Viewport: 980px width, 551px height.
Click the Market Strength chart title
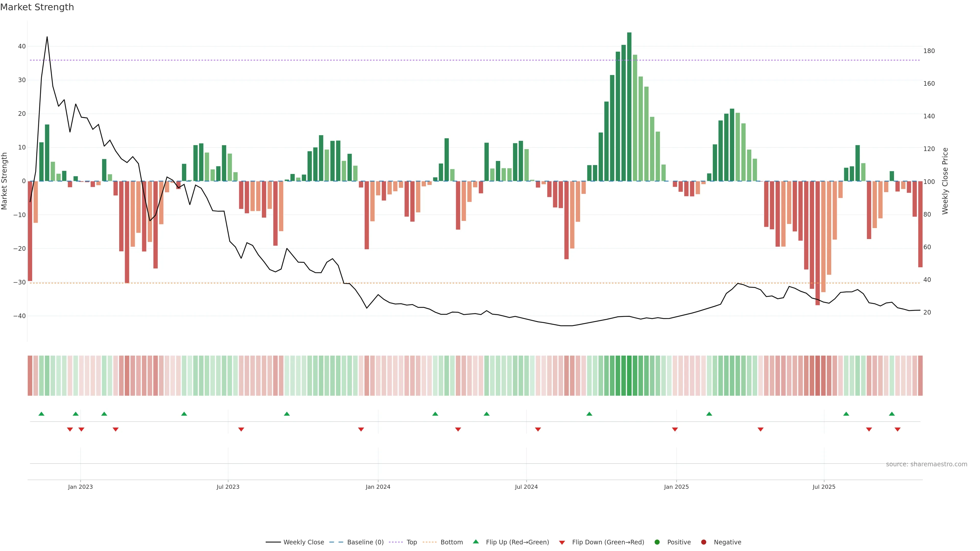37,7
